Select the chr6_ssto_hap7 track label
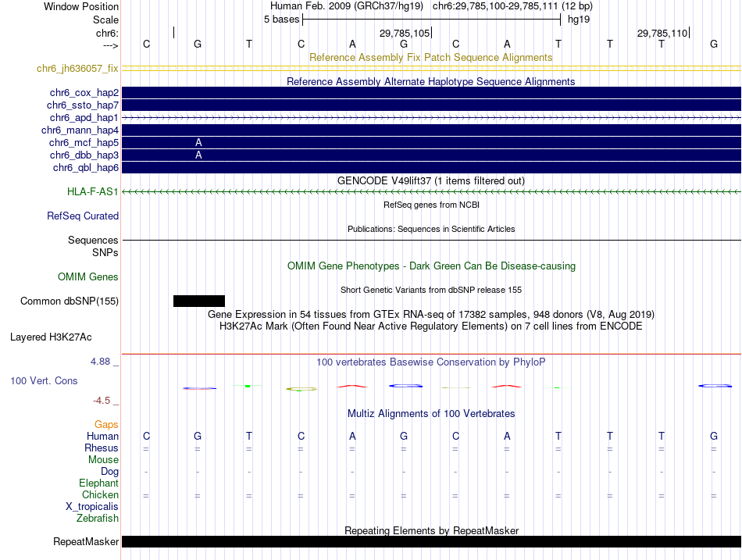The height and width of the screenshot is (560, 742). point(82,105)
